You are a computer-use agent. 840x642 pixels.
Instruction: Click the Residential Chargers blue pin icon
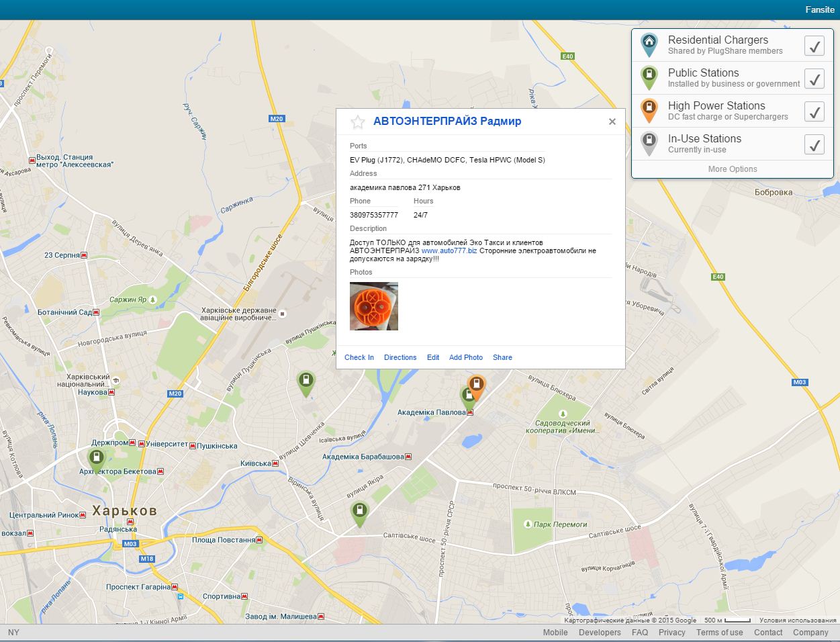[x=649, y=44]
